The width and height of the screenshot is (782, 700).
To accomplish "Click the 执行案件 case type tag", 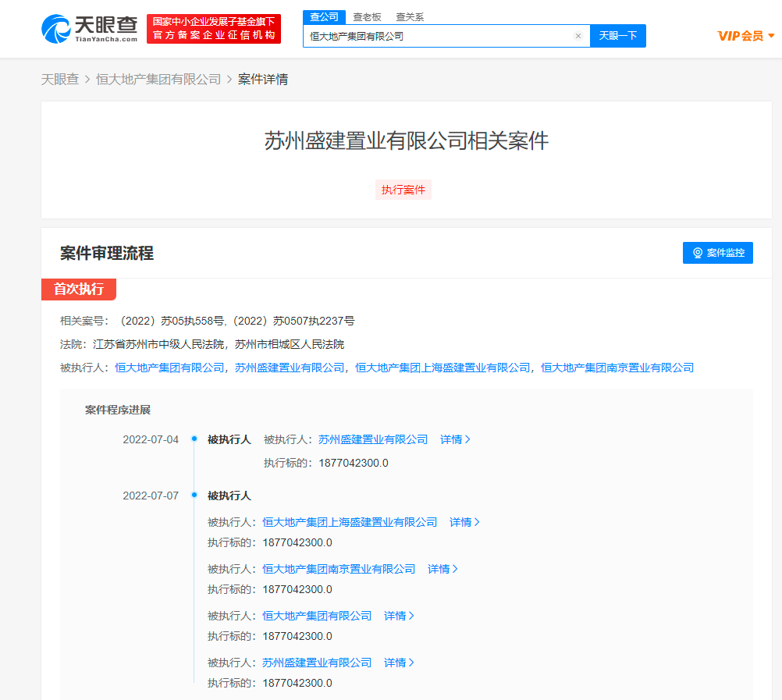I will click(403, 190).
